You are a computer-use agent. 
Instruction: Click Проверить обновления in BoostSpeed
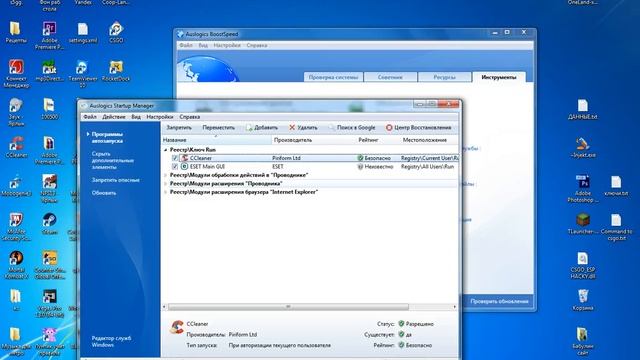tap(499, 301)
